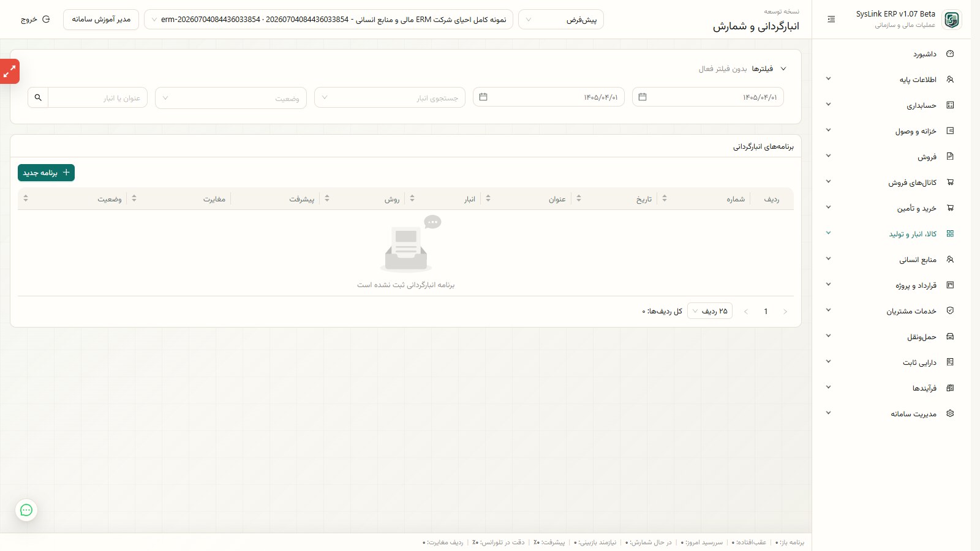
Task: Click the فرآیندها processes icon
Action: 950,388
